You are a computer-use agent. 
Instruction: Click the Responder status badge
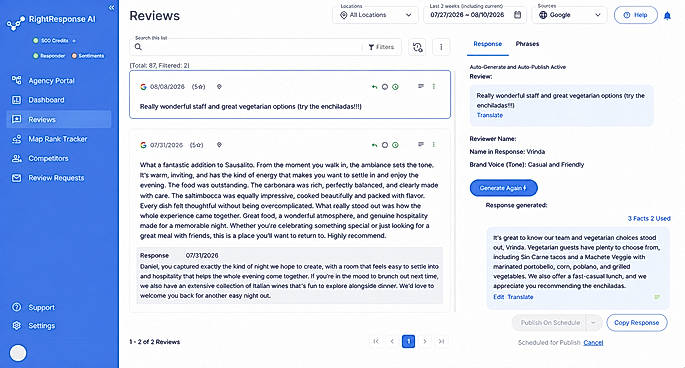coord(49,56)
